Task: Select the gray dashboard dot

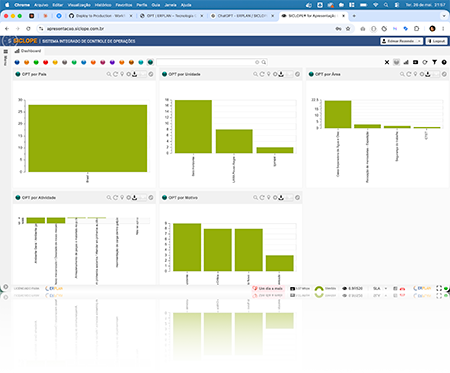Action: tap(65, 62)
